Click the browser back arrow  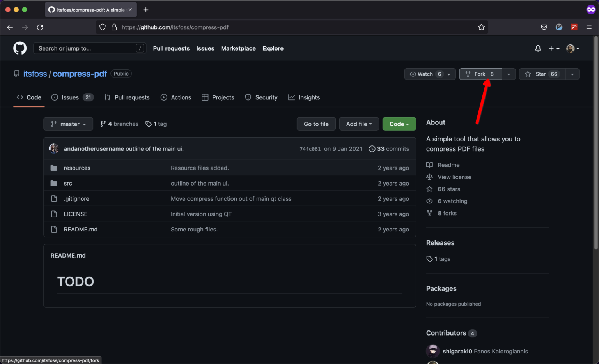pyautogui.click(x=10, y=27)
